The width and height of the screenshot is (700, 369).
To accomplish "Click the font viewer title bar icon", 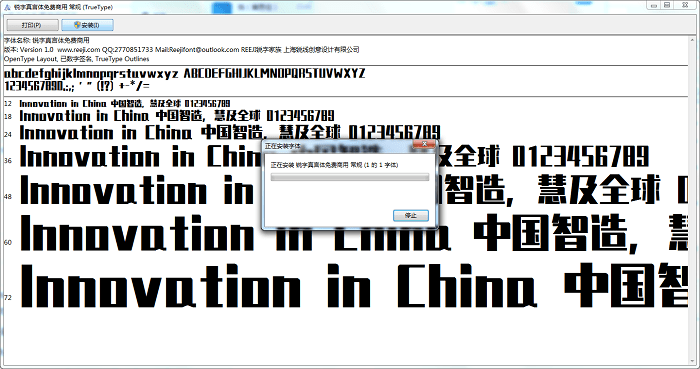I will click(7, 7).
